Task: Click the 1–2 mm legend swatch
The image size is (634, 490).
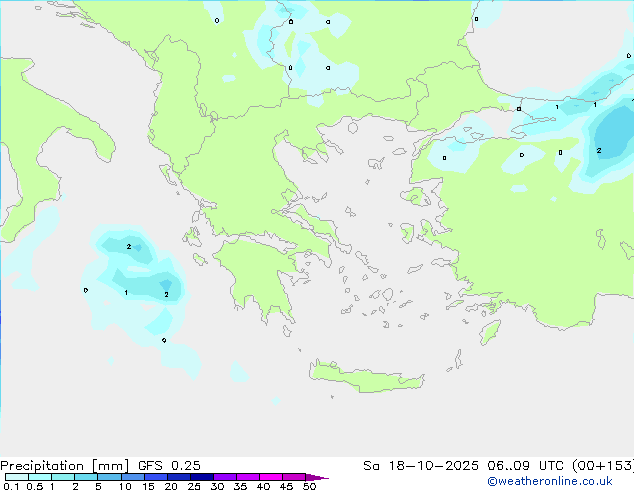Action: tap(63, 477)
